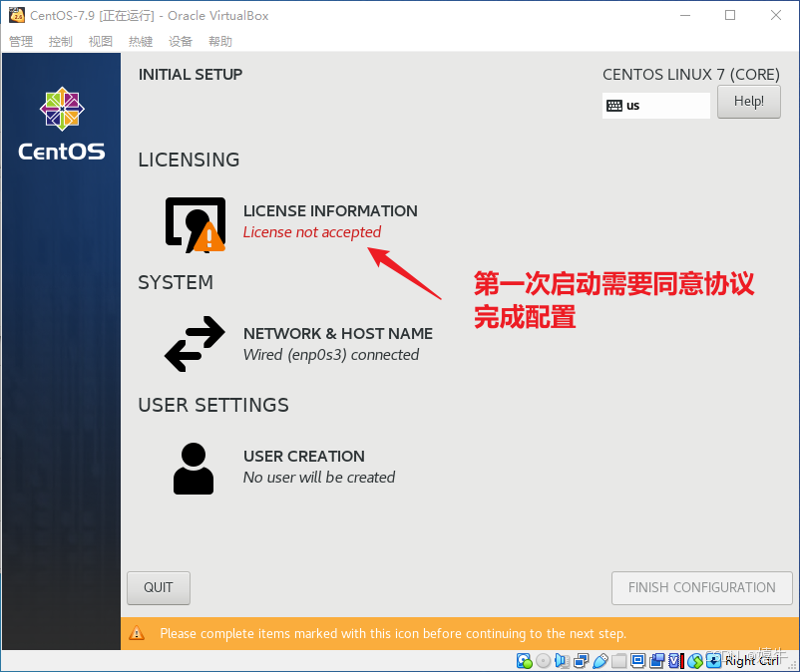Screen dimensions: 800x672
Task: Click the FINISH CONFIGURATION button
Action: 702,588
